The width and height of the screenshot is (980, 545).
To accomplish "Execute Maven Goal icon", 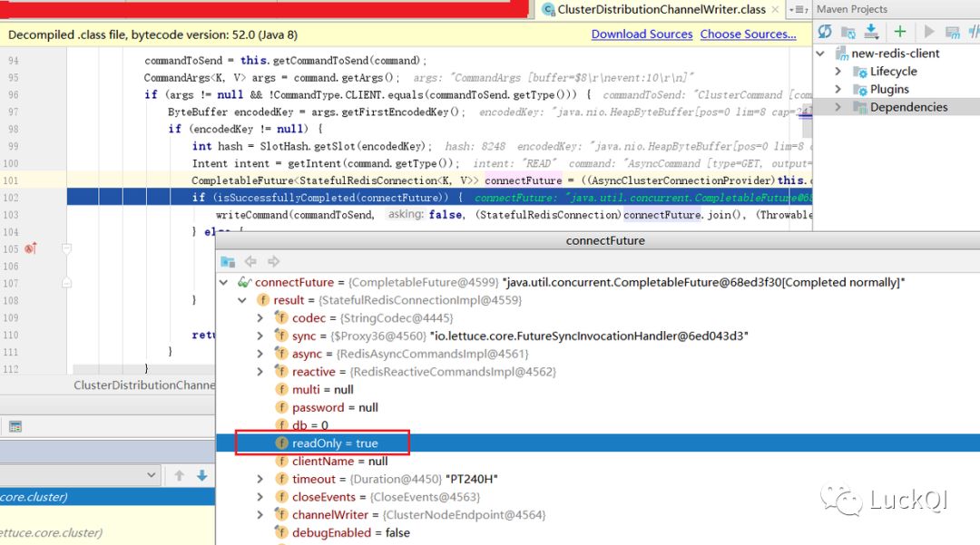I will click(953, 32).
